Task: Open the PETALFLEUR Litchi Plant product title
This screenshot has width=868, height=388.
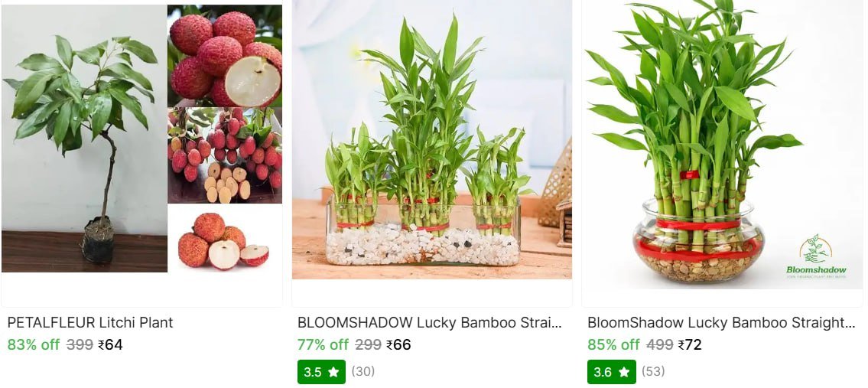Action: [x=90, y=322]
